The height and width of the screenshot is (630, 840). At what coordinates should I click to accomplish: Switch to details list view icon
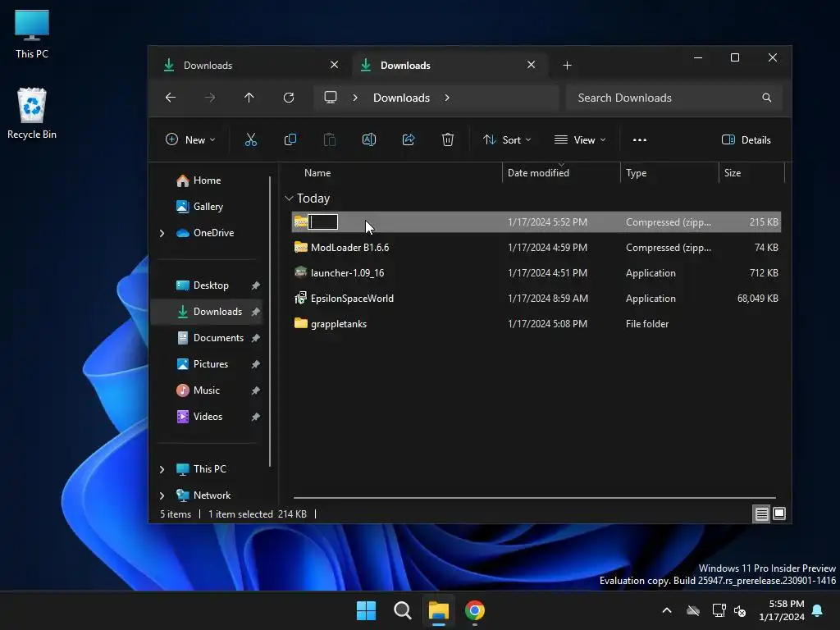(761, 514)
